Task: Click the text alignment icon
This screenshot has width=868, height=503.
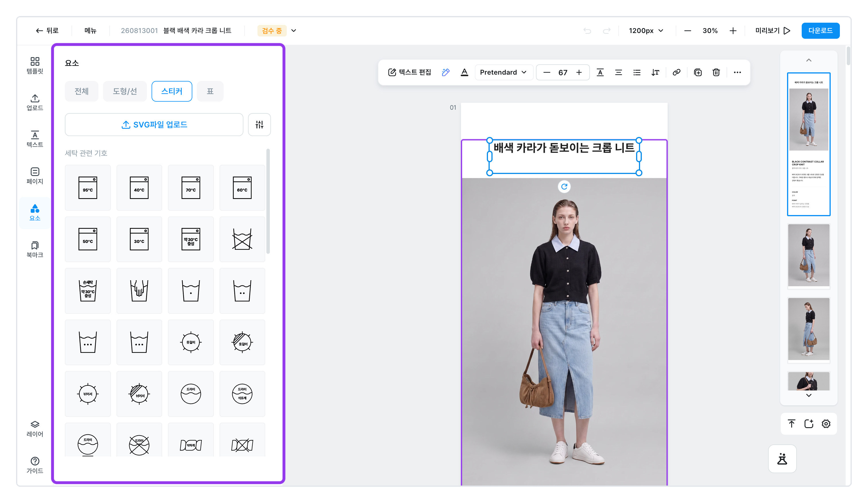Action: point(618,72)
